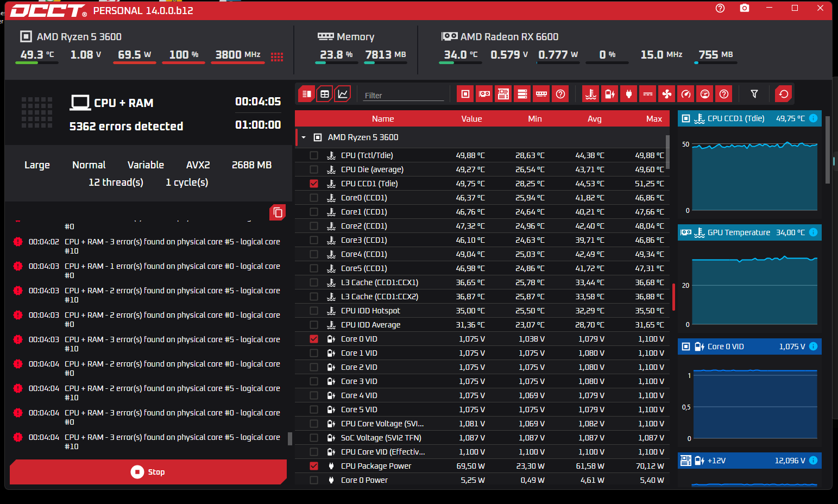This screenshot has height=504, width=838.
Task: Switch to the graph view mode
Action: click(343, 94)
